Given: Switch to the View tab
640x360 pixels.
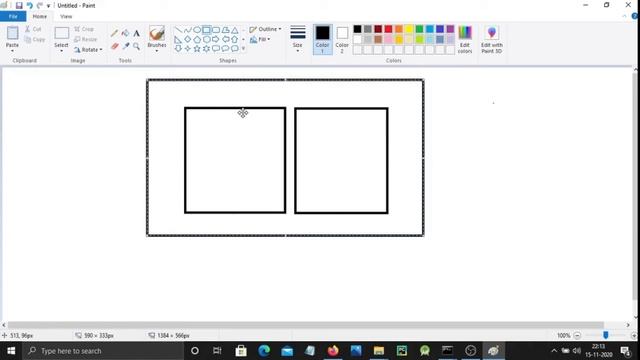Looking at the screenshot, I should 66,16.
